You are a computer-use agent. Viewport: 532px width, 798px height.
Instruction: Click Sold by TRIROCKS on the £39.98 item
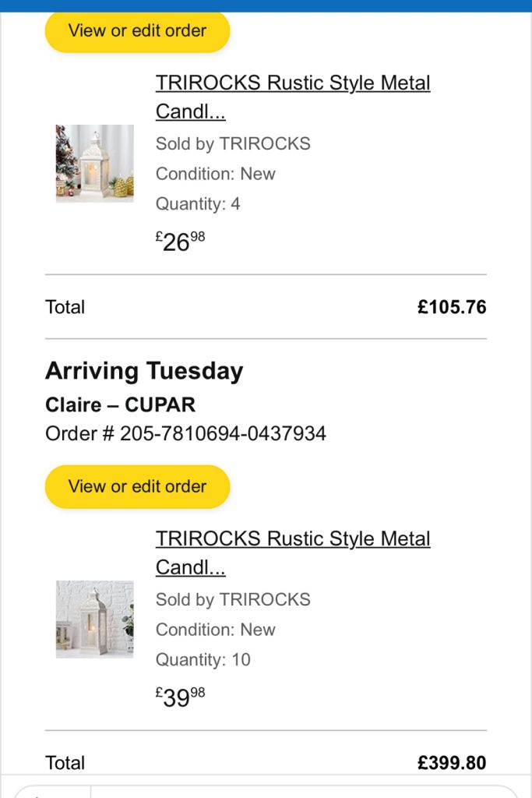pyautogui.click(x=233, y=599)
